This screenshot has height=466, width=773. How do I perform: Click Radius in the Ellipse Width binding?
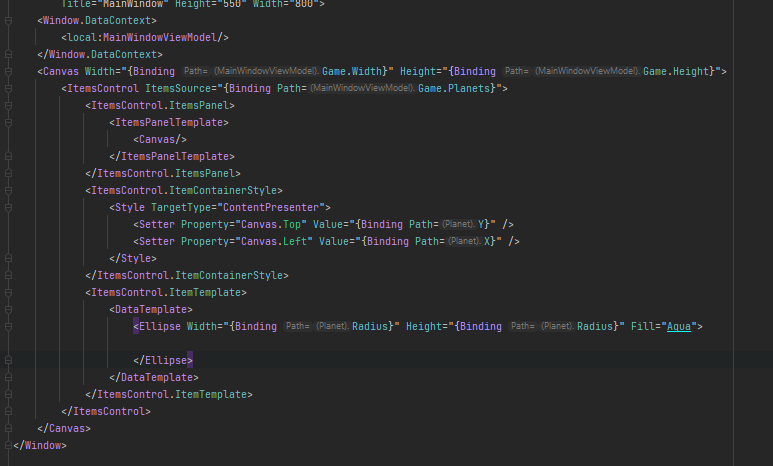pos(370,327)
